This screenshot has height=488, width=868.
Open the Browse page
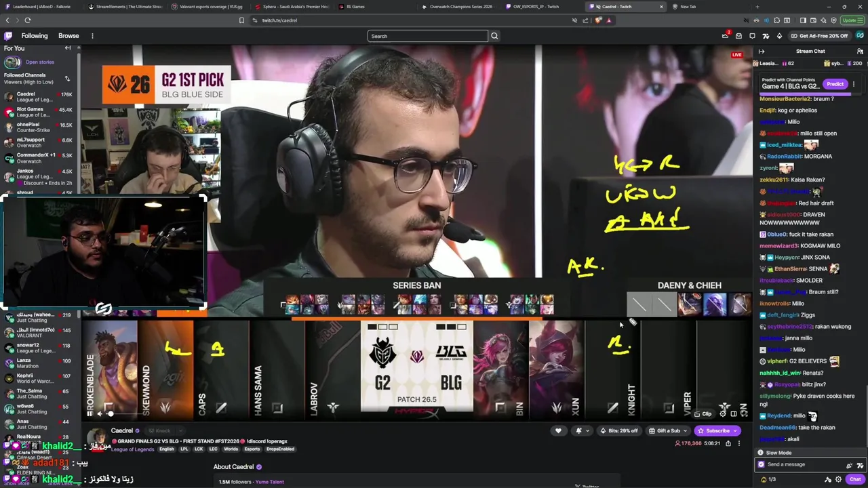click(68, 36)
